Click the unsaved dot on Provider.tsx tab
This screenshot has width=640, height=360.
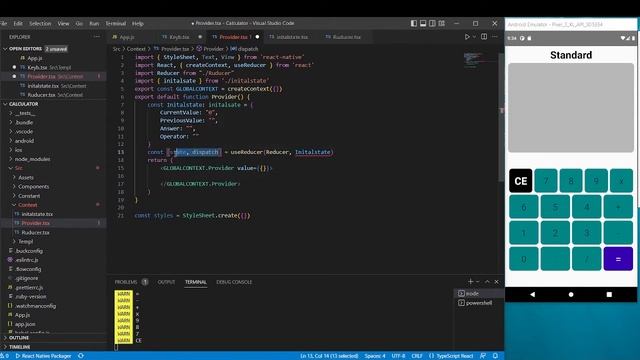pyautogui.click(x=257, y=37)
